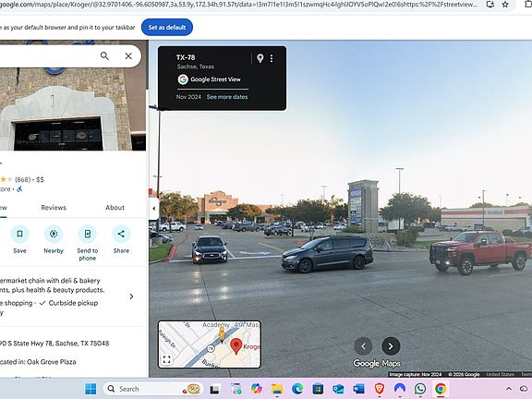Click the address S State Hwy 78, Sachse
The width and height of the screenshot is (532, 399).
tap(54, 344)
